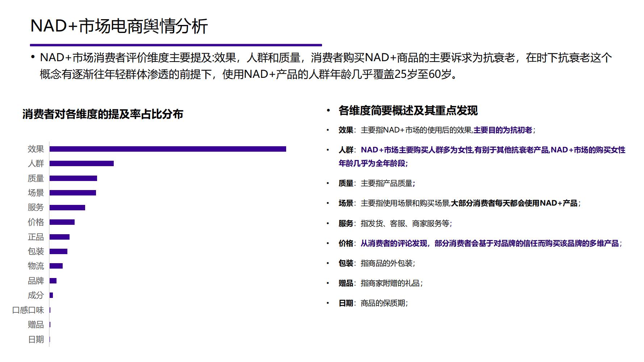The height and width of the screenshot is (362, 644).
Task: Select the bold 效果 bullet label
Action: [346, 129]
